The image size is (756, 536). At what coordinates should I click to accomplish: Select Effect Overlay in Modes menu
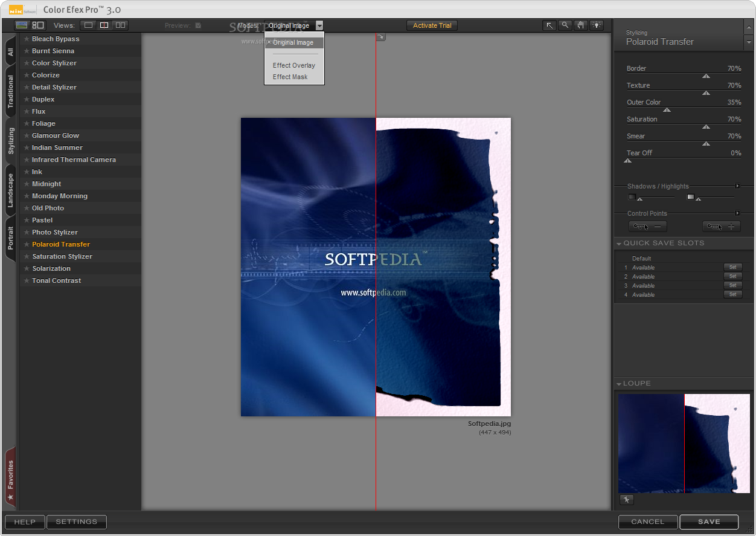294,65
